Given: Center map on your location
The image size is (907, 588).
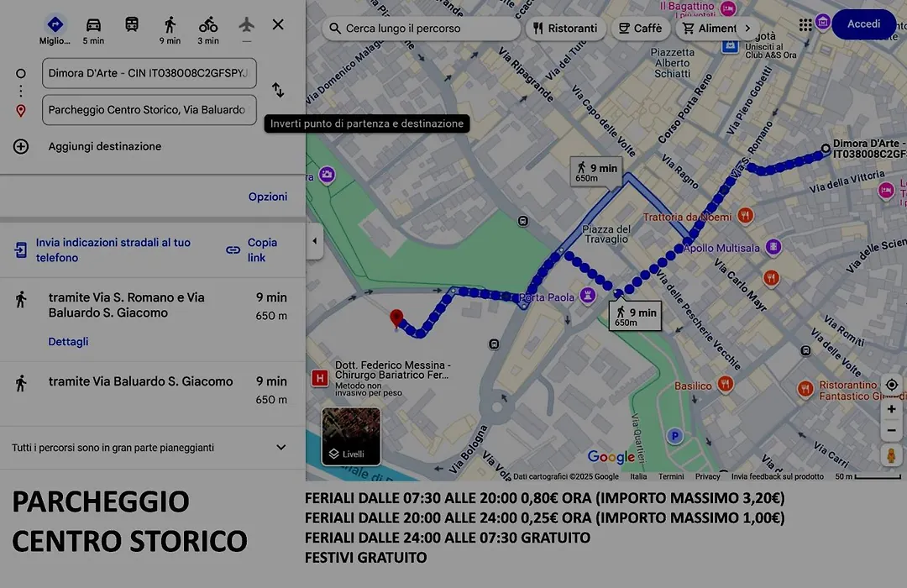Looking at the screenshot, I should click(891, 385).
